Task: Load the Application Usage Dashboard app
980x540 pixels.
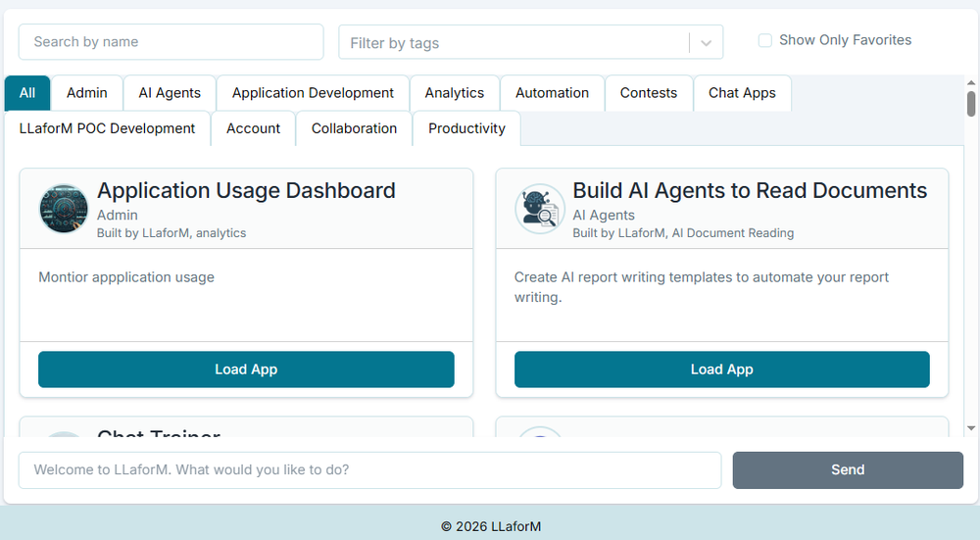Action: (x=246, y=369)
